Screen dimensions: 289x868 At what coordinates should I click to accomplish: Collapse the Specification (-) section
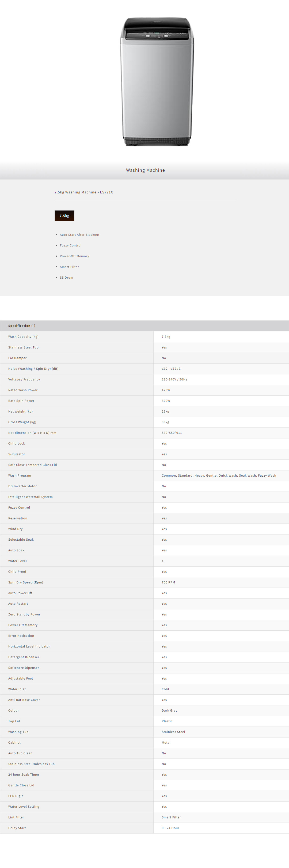point(22,325)
